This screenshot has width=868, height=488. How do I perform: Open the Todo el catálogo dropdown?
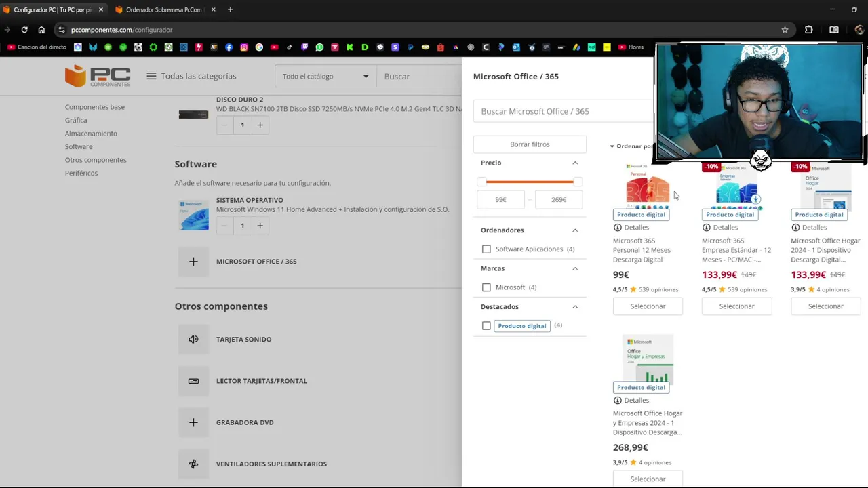pos(325,76)
